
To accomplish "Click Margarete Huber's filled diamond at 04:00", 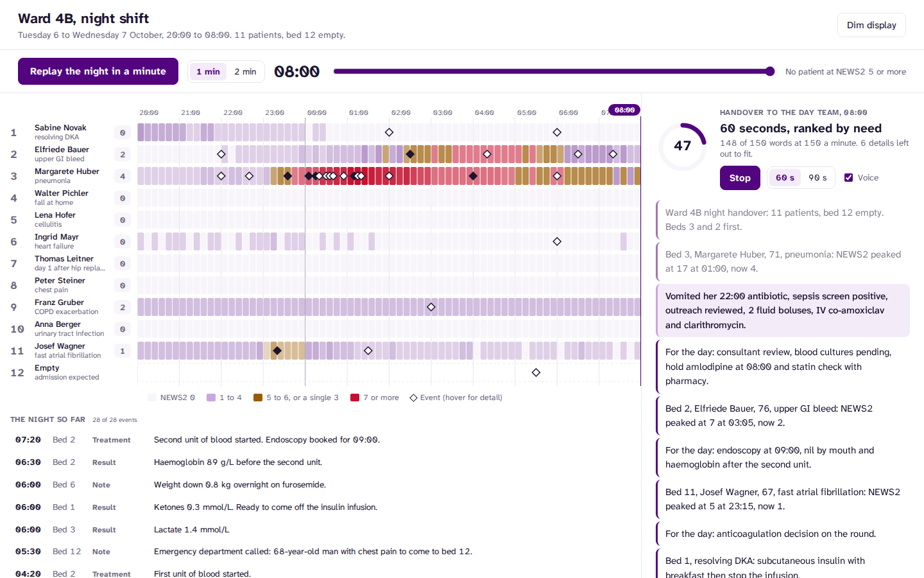I will click(473, 176).
